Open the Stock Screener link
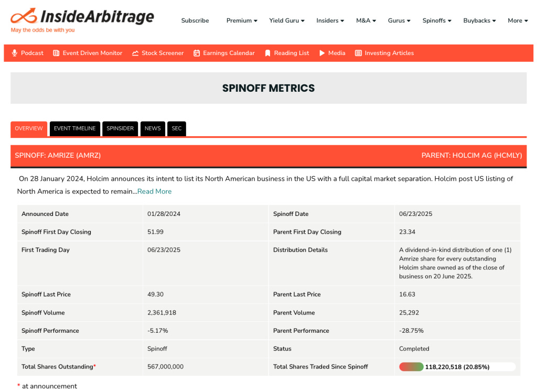The width and height of the screenshot is (537, 392). point(163,53)
